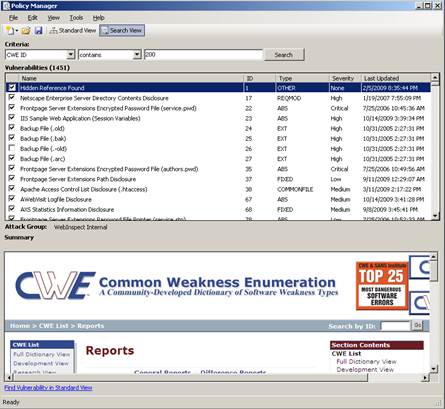The width and height of the screenshot is (445, 409).
Task: Switch to Standard View
Action: (x=73, y=30)
